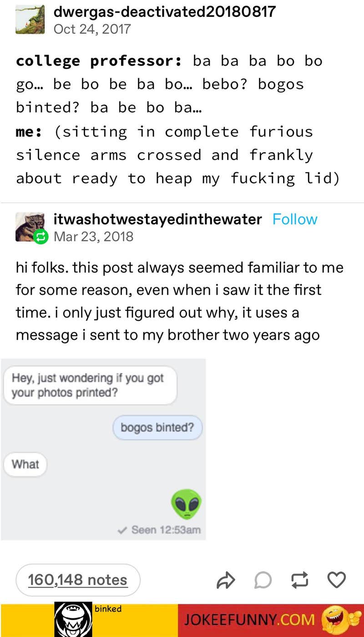Expand the 160,148 notes list
364x637 pixels.
point(77,580)
